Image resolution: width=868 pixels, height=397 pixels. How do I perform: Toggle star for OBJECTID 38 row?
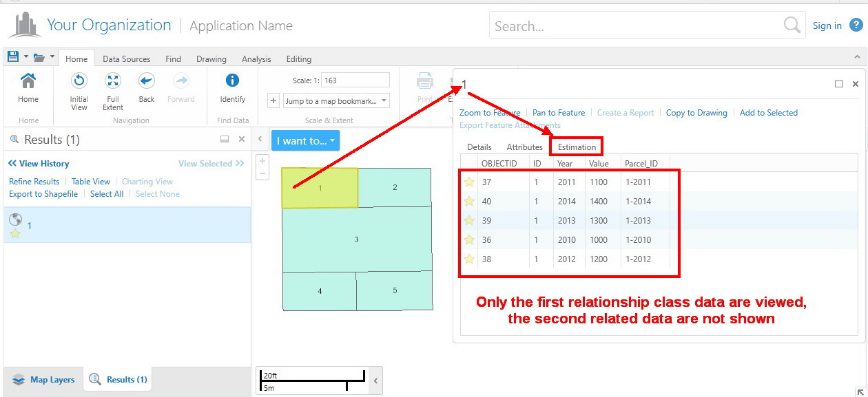coord(469,259)
